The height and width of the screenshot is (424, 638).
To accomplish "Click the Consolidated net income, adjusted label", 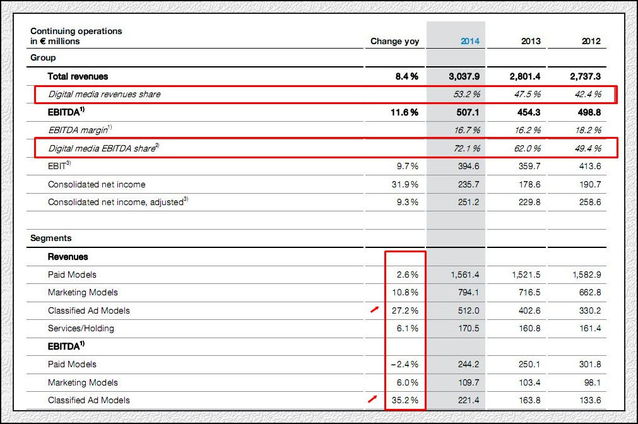I will tap(122, 202).
